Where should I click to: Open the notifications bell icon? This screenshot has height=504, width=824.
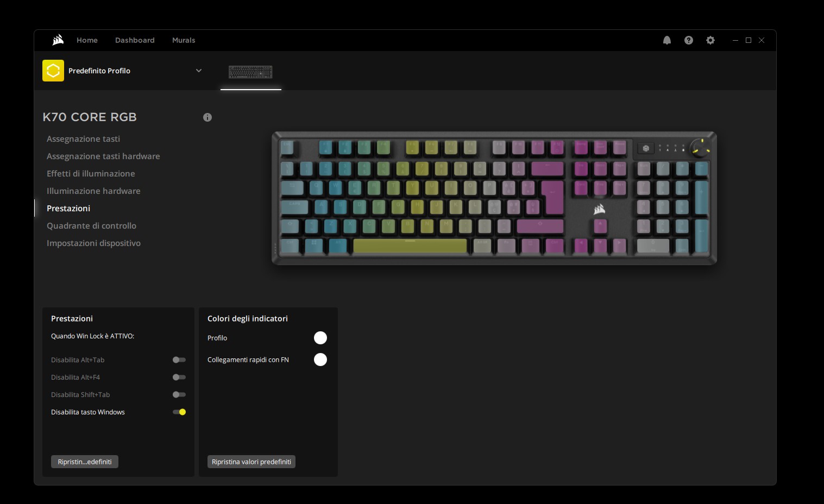(x=667, y=40)
